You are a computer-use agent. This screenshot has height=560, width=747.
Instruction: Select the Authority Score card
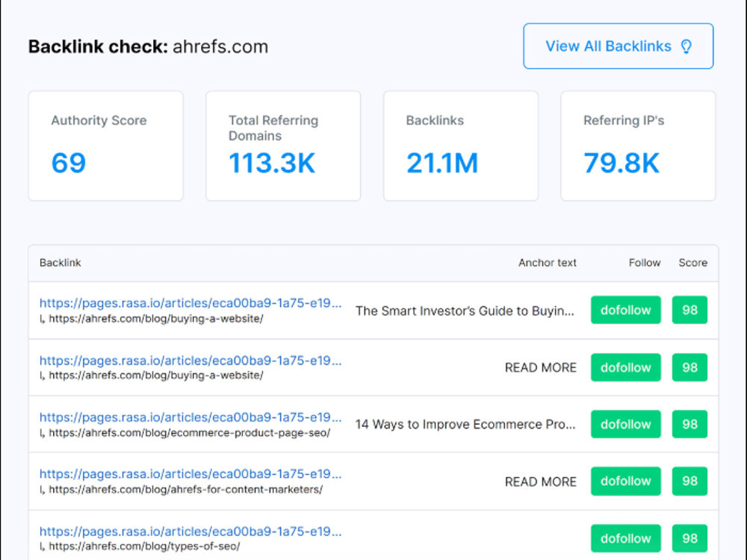click(106, 146)
